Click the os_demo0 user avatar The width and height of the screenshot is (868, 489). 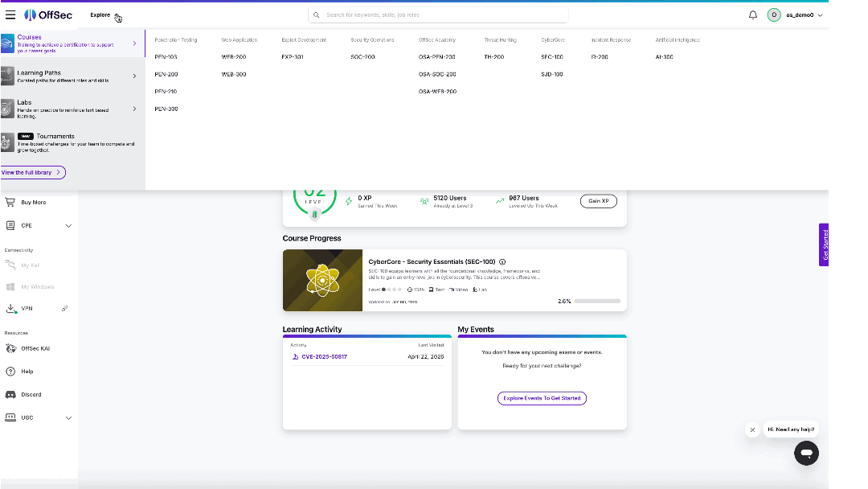pos(774,15)
